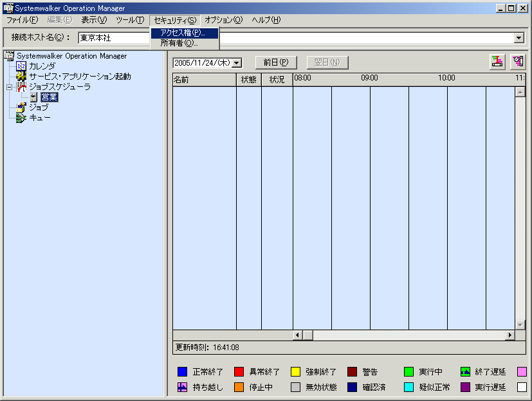Click the yellow 強制終了 swatch
Image resolution: width=532 pixels, height=401 pixels.
pos(295,372)
